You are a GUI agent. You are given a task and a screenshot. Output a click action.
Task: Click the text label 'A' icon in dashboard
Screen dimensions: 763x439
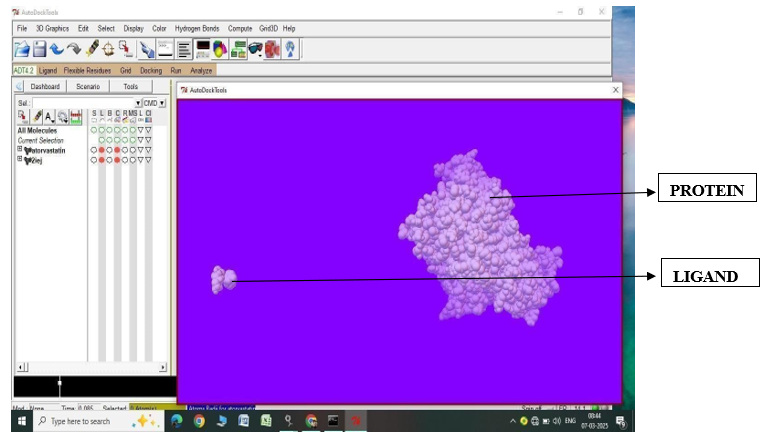(x=48, y=117)
